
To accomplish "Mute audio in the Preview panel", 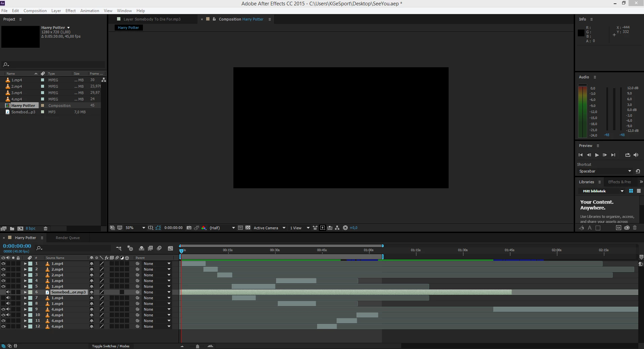I will 636,155.
